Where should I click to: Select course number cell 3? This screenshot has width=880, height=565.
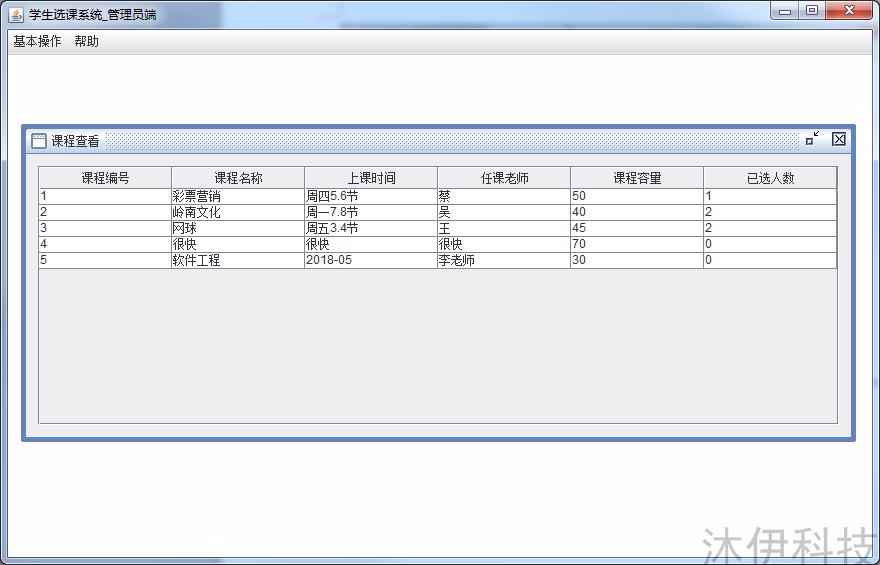pyautogui.click(x=105, y=228)
